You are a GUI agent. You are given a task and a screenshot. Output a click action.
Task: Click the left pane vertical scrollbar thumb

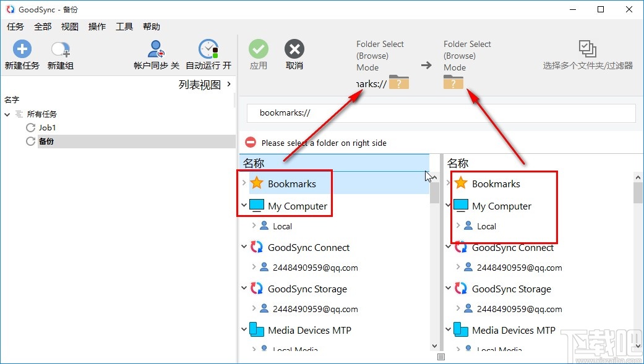434,193
